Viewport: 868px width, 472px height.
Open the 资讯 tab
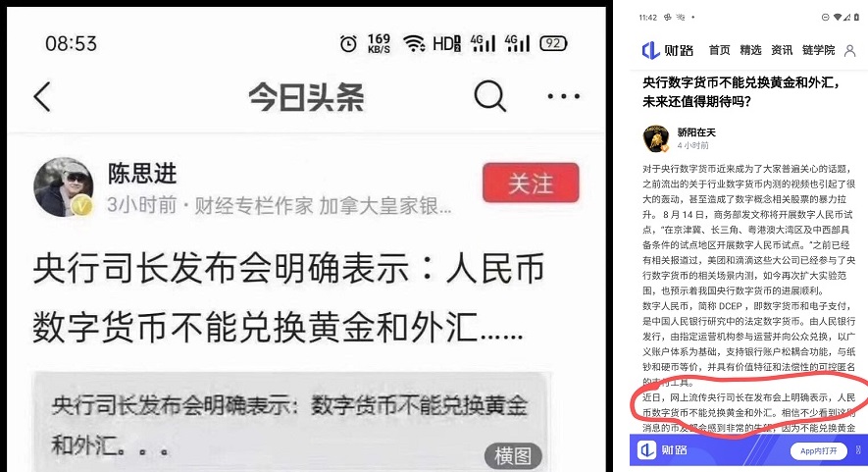(x=782, y=50)
